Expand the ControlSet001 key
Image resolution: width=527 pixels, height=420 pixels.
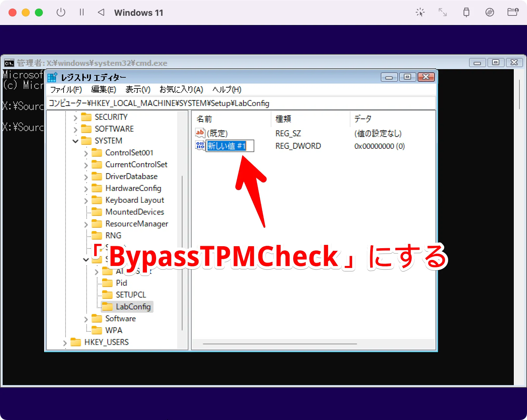[86, 153]
